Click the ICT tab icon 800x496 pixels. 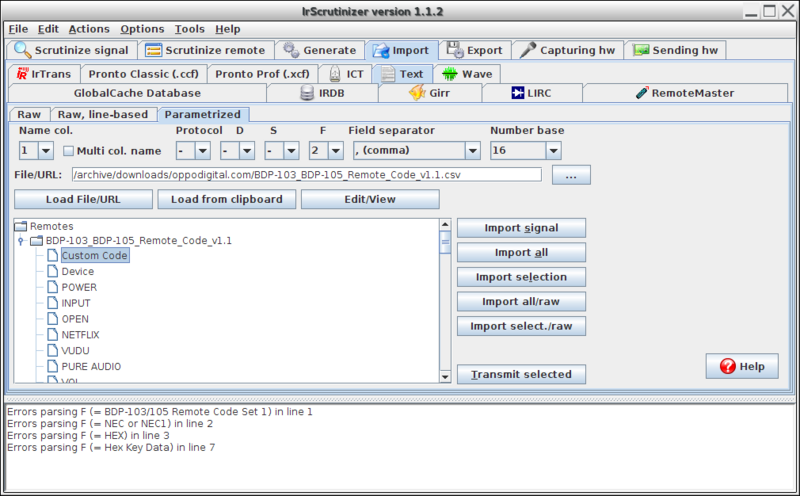335,74
